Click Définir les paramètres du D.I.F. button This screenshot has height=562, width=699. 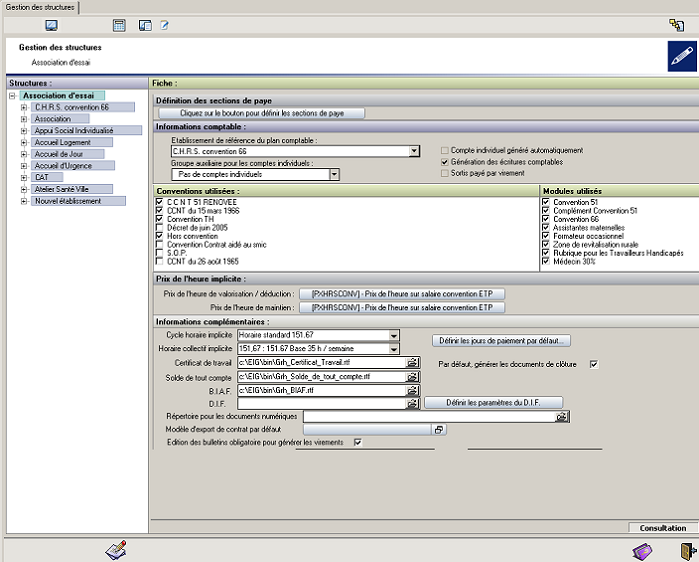click(493, 403)
